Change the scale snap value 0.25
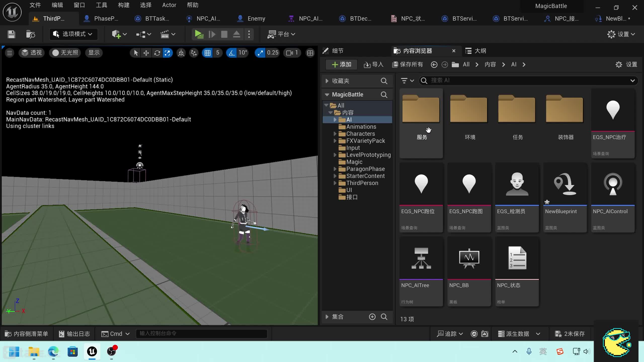The image size is (644, 362). (x=273, y=53)
